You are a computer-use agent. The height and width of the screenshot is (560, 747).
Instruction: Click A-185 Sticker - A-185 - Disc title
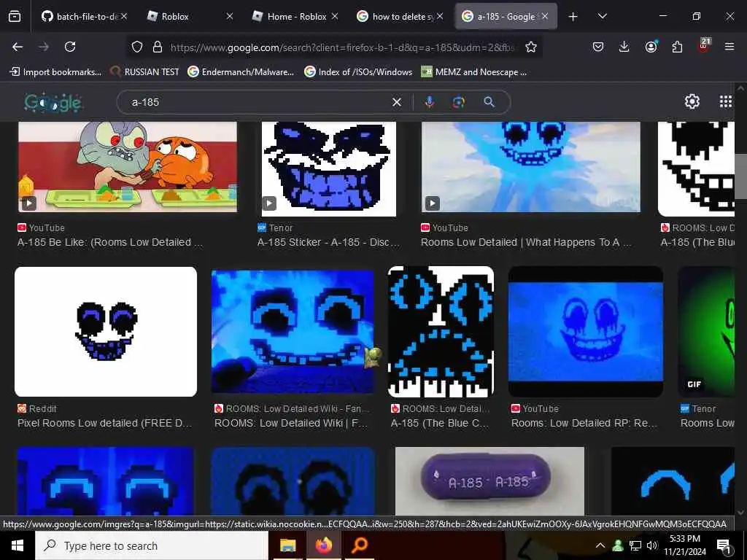pos(328,242)
